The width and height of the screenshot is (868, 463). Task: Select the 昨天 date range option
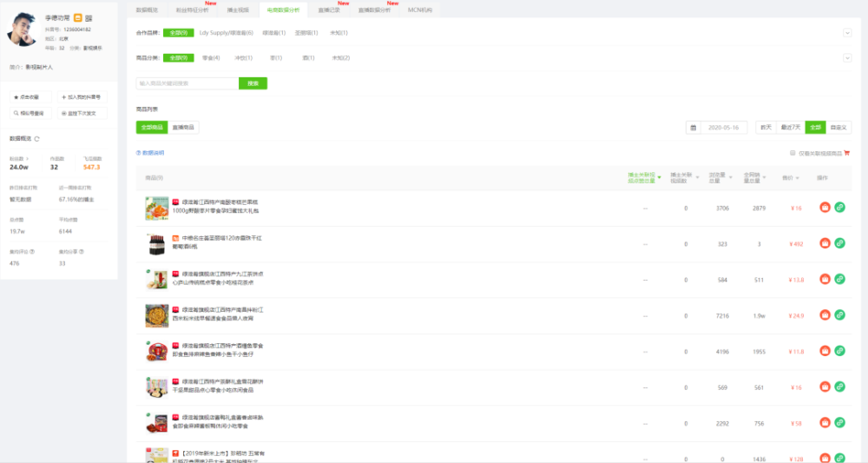click(x=766, y=128)
